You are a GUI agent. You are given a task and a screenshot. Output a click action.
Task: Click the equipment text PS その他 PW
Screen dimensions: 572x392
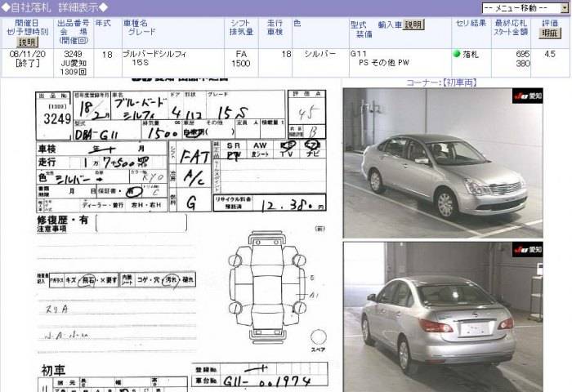[384, 63]
